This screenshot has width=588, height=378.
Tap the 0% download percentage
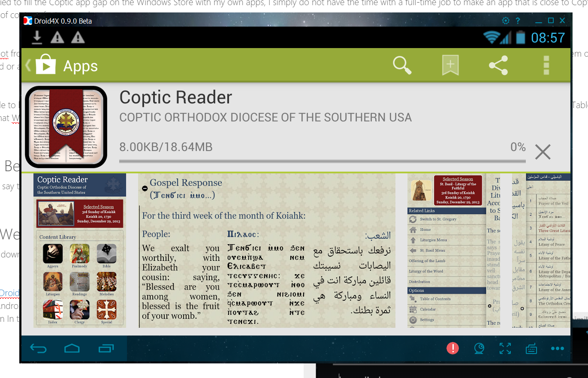(518, 147)
